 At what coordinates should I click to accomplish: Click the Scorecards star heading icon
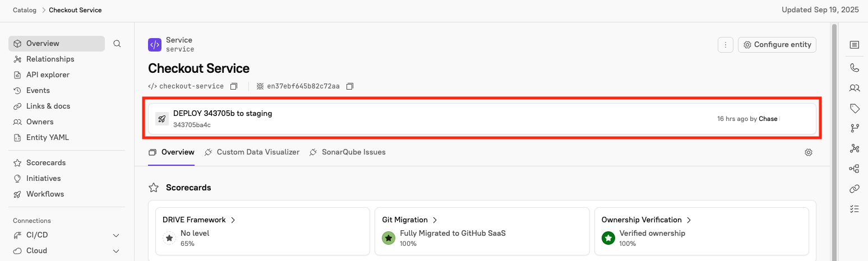click(153, 188)
